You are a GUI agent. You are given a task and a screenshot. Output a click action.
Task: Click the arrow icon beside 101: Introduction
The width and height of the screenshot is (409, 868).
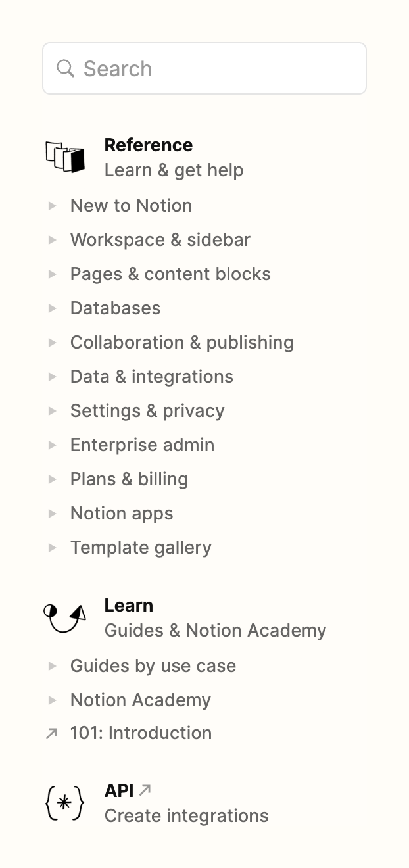(x=53, y=733)
